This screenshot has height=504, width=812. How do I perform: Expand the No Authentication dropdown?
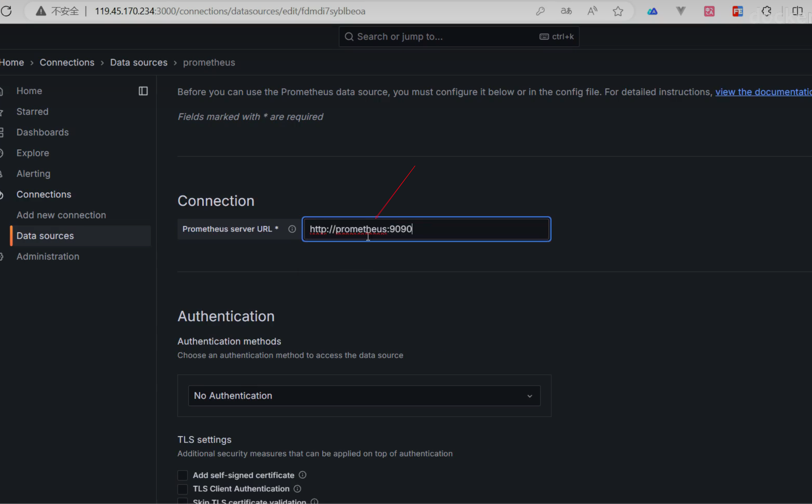364,396
